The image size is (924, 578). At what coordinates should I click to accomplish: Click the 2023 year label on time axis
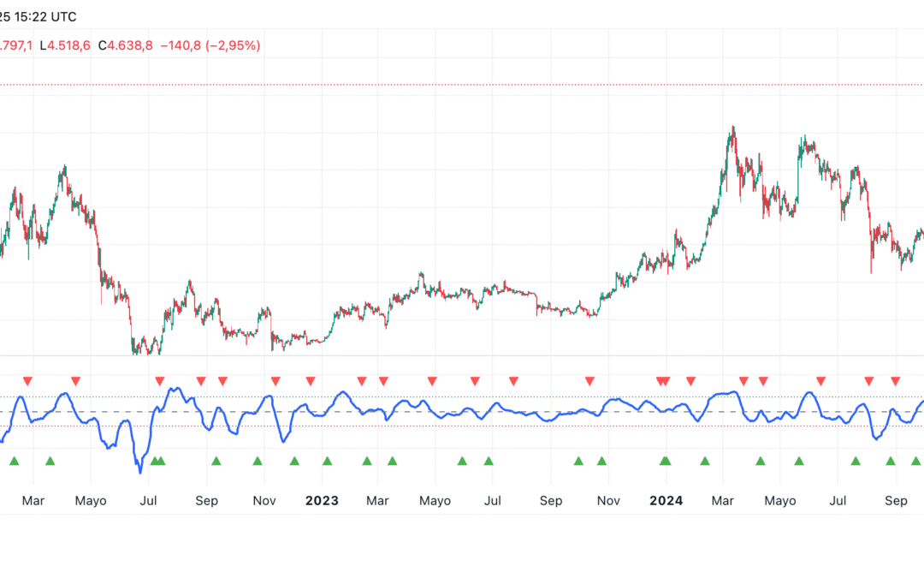(322, 501)
